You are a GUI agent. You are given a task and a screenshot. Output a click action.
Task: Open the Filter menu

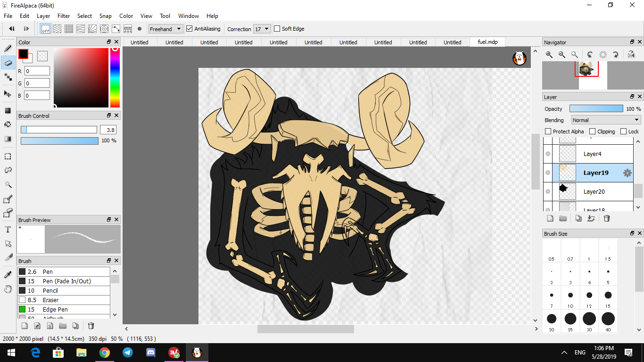pyautogui.click(x=64, y=16)
